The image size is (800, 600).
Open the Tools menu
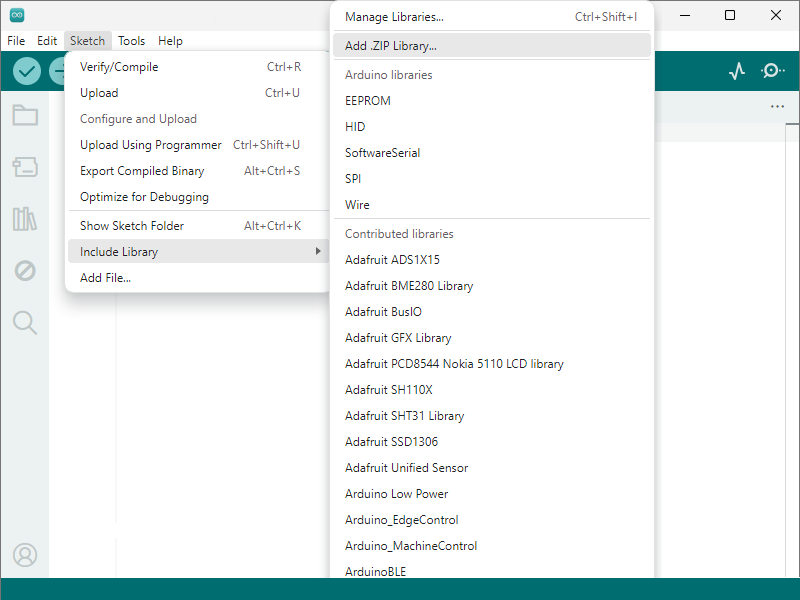tap(132, 41)
